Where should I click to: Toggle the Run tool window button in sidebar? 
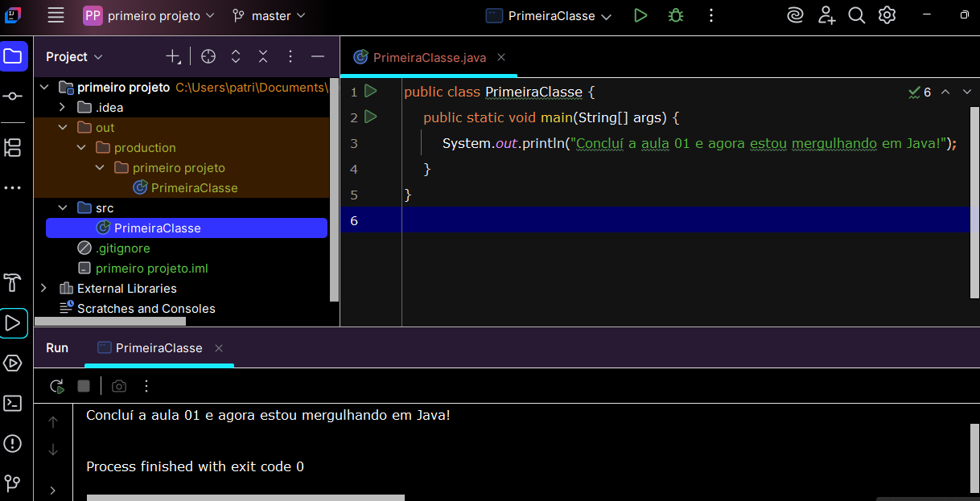coord(13,323)
